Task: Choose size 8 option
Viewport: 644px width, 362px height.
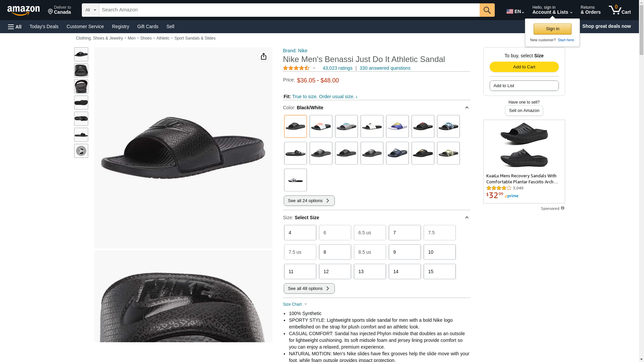Action: click(x=335, y=252)
